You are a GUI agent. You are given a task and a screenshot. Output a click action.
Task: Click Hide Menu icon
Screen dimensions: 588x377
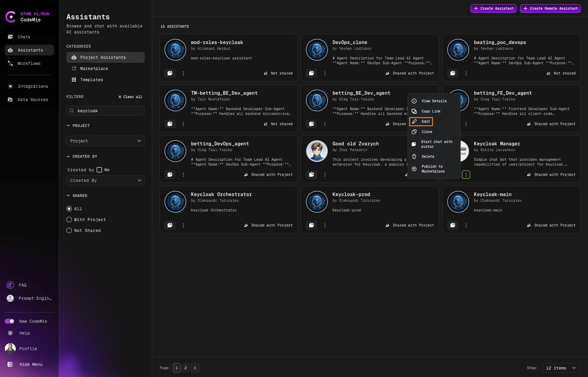[10, 364]
